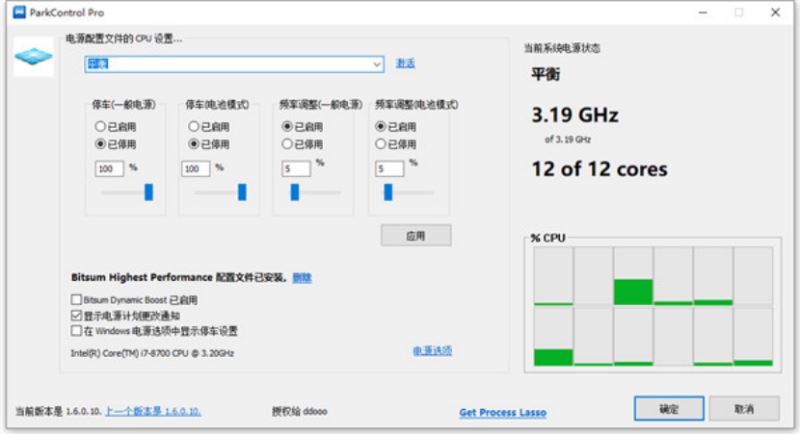Viewport: 800px width, 434px height.
Task: Click the percent field under 停车(电池模式)
Action: pyautogui.click(x=196, y=169)
